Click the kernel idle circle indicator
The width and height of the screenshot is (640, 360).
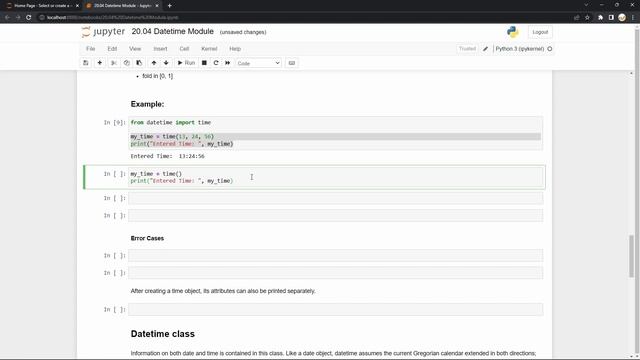(x=550, y=49)
